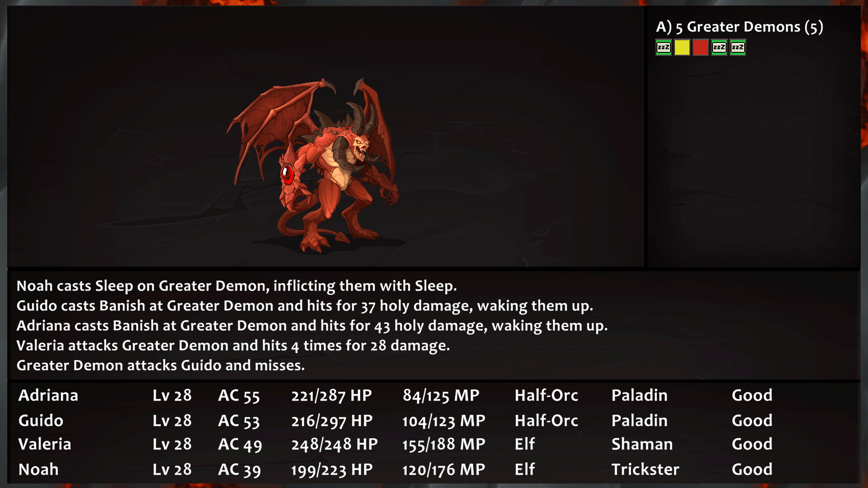868x488 pixels.
Task: Select the red demon health square
Action: (x=700, y=47)
